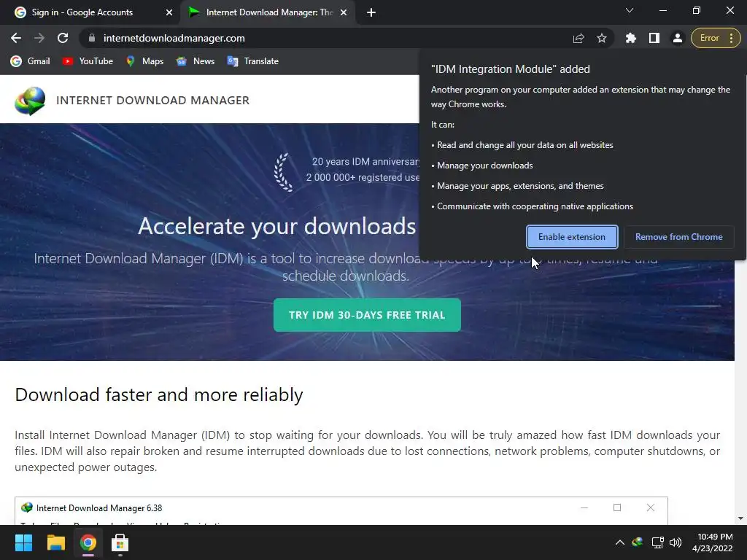Image resolution: width=747 pixels, height=560 pixels.
Task: Close the Sign in - Google Accounts tab
Action: point(169,12)
